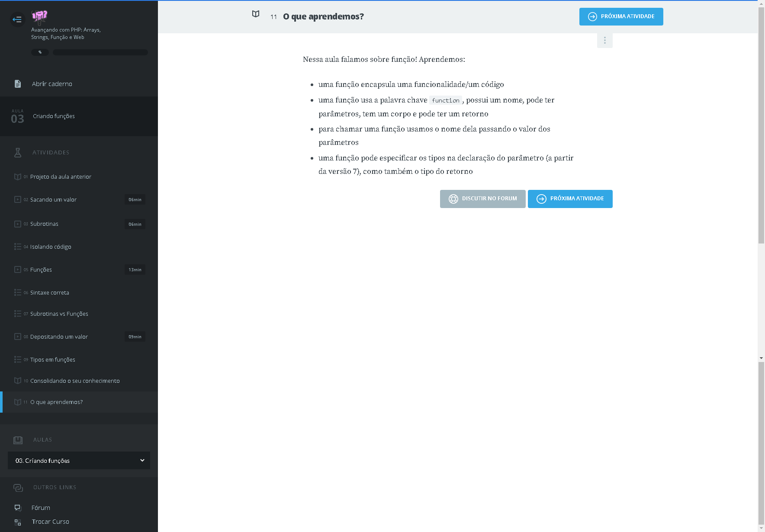The width and height of the screenshot is (765, 532).
Task: Open activity 'Sacando um valor'
Action: click(x=53, y=200)
